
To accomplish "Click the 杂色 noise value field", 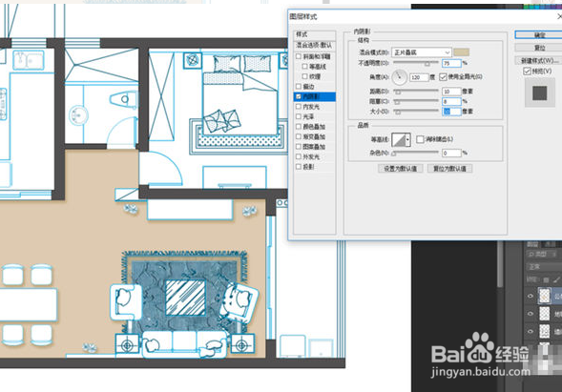I will (x=451, y=153).
